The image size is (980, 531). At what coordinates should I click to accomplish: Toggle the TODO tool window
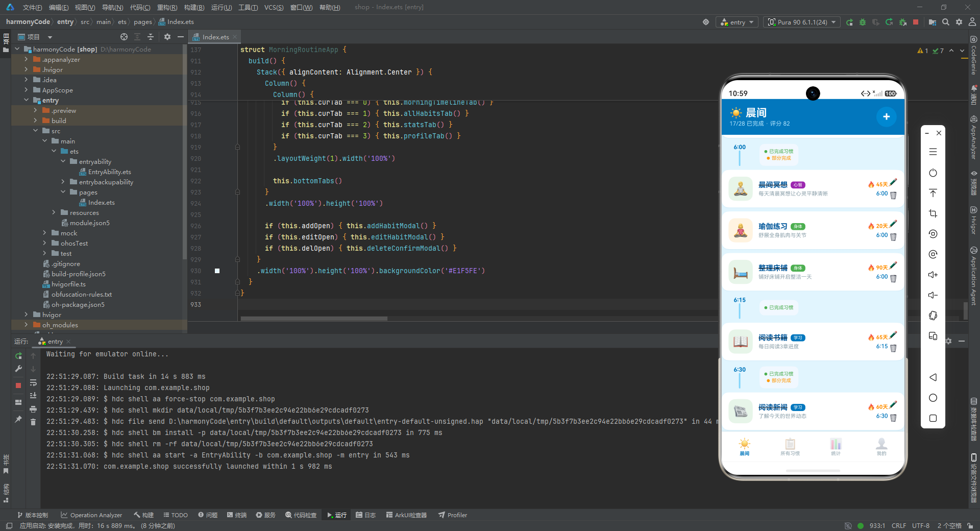[x=176, y=515]
